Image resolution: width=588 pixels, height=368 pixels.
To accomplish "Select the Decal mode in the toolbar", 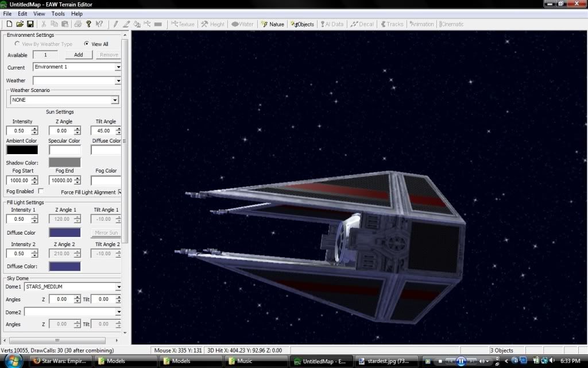I will point(362,24).
